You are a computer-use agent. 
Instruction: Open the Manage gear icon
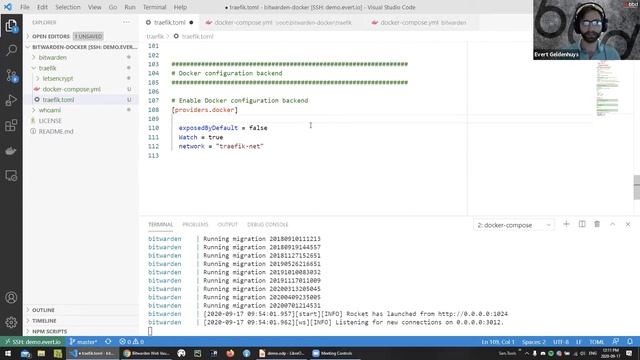[x=11, y=322]
